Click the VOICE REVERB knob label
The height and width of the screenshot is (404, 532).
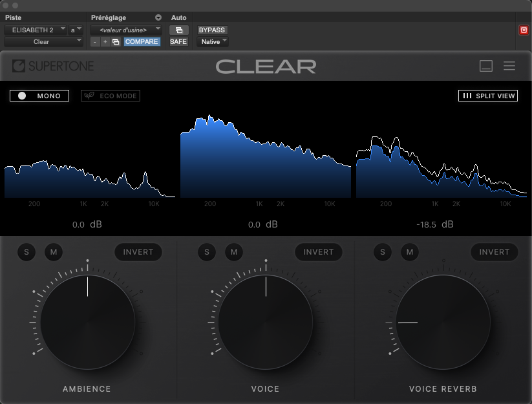click(443, 388)
